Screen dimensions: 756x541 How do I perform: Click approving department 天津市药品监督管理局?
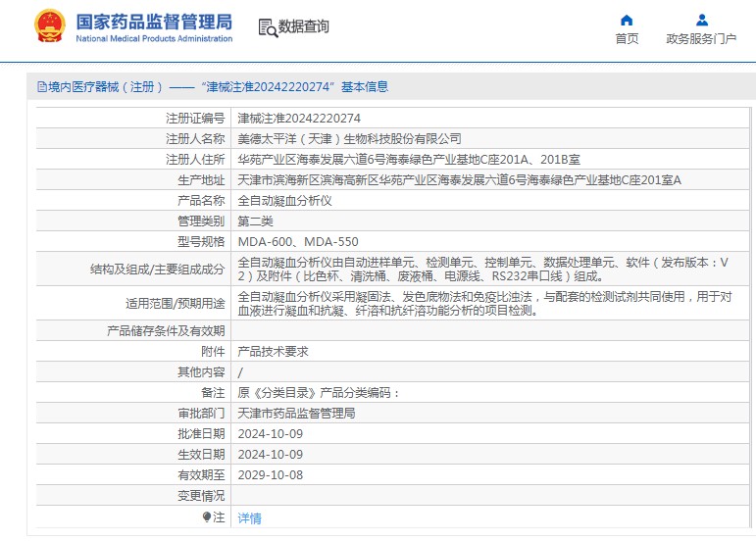coord(296,414)
